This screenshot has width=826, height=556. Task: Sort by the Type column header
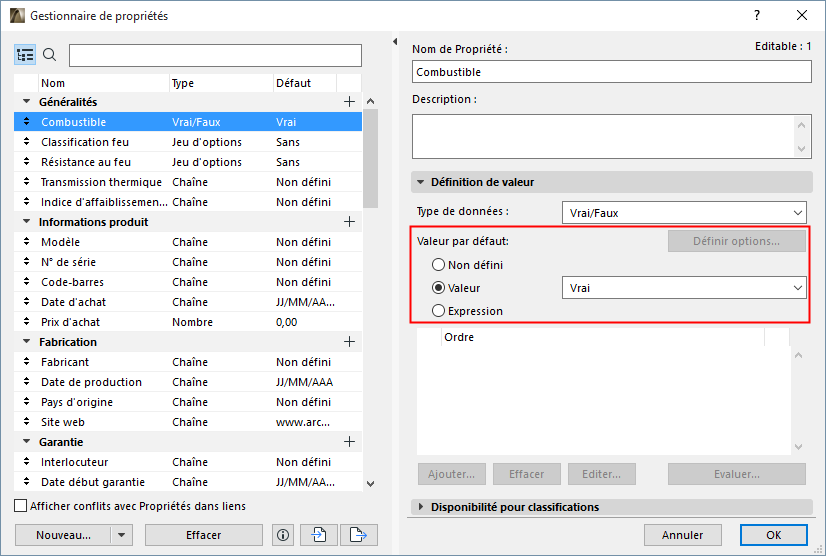pos(221,83)
